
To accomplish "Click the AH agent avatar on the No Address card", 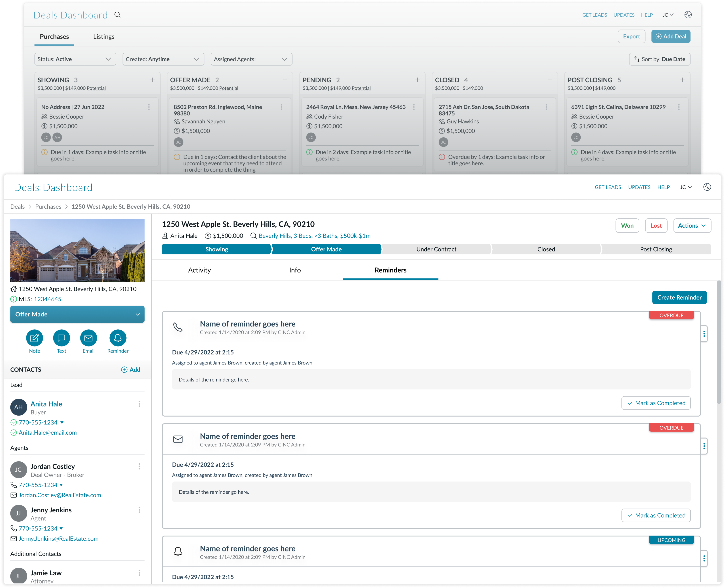I will pos(57,137).
